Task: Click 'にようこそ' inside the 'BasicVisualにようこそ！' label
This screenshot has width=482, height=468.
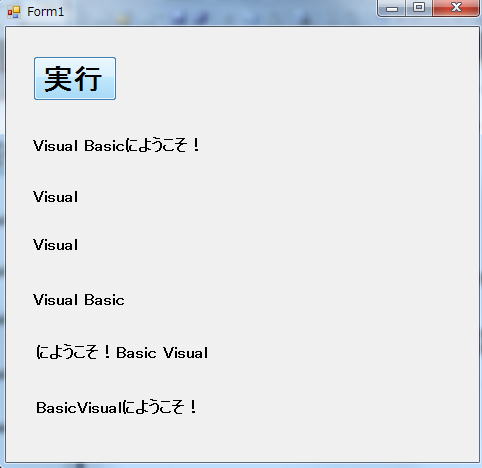Action: point(153,407)
